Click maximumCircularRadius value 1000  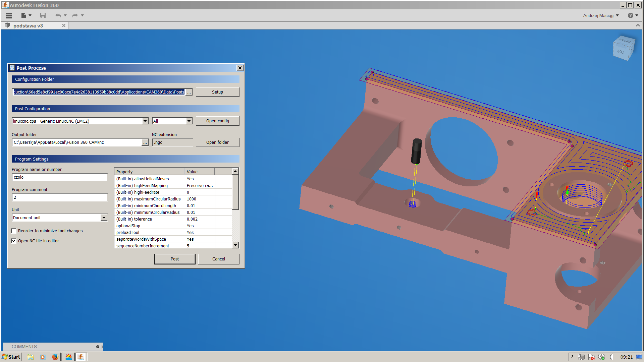(200, 199)
